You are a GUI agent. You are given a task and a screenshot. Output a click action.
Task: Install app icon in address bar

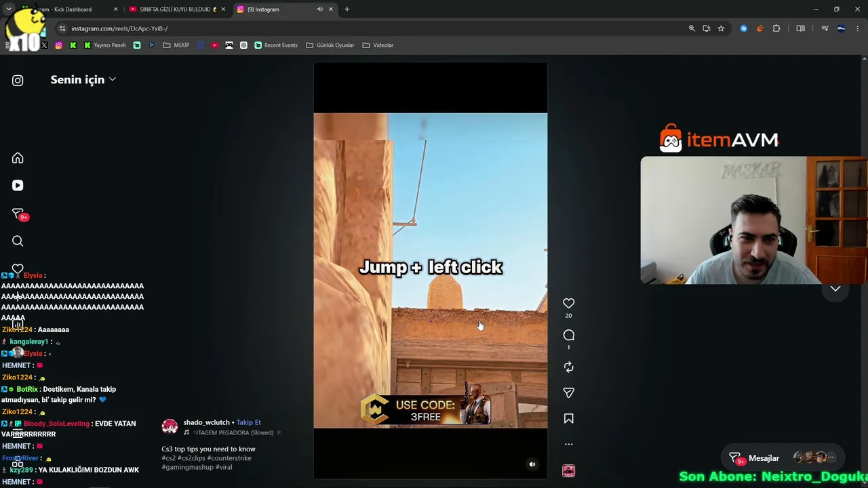707,28
